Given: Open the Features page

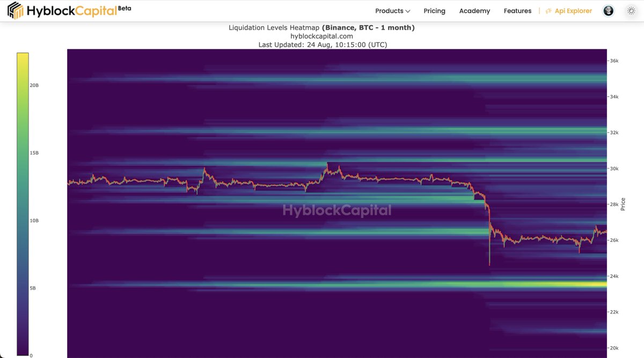Looking at the screenshot, I should (x=517, y=11).
